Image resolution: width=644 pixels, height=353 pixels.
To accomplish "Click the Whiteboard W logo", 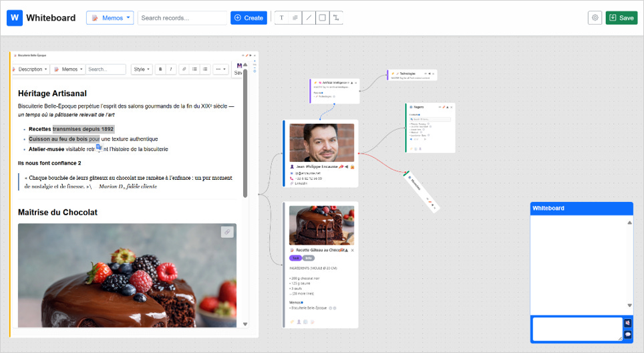I will 15,17.
